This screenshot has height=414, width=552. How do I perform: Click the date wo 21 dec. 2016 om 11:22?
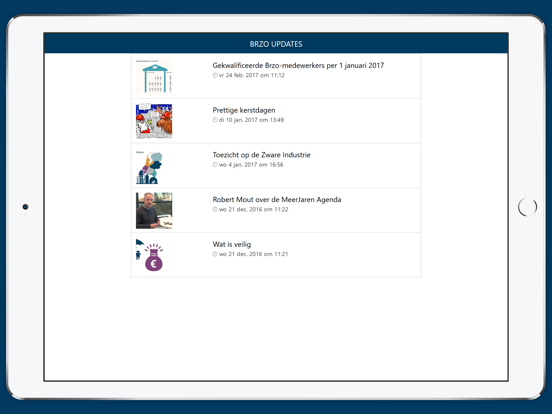(x=253, y=209)
